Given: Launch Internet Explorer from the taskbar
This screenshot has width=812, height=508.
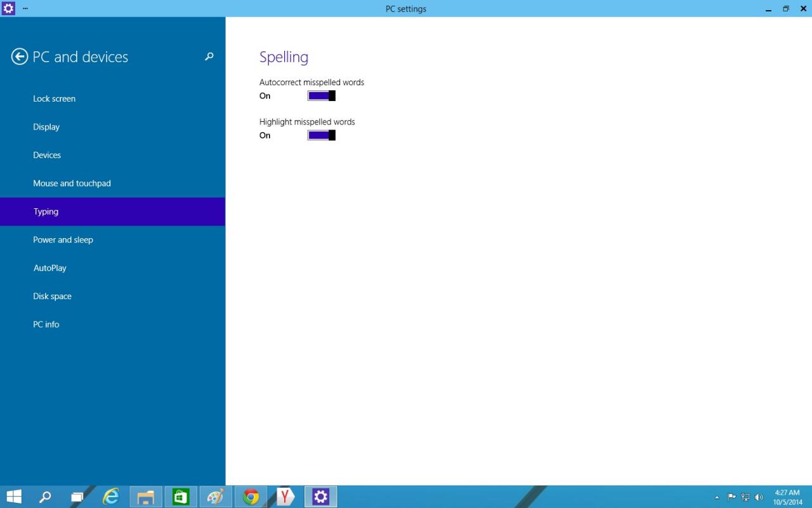Looking at the screenshot, I should (x=111, y=497).
